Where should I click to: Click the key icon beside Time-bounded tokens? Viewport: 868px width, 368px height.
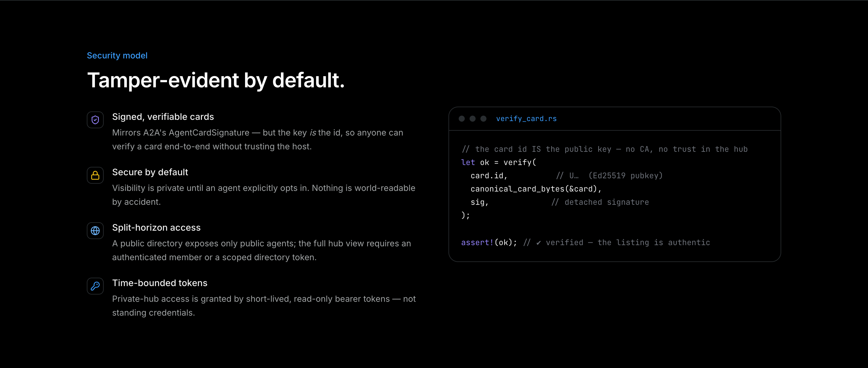coord(95,286)
